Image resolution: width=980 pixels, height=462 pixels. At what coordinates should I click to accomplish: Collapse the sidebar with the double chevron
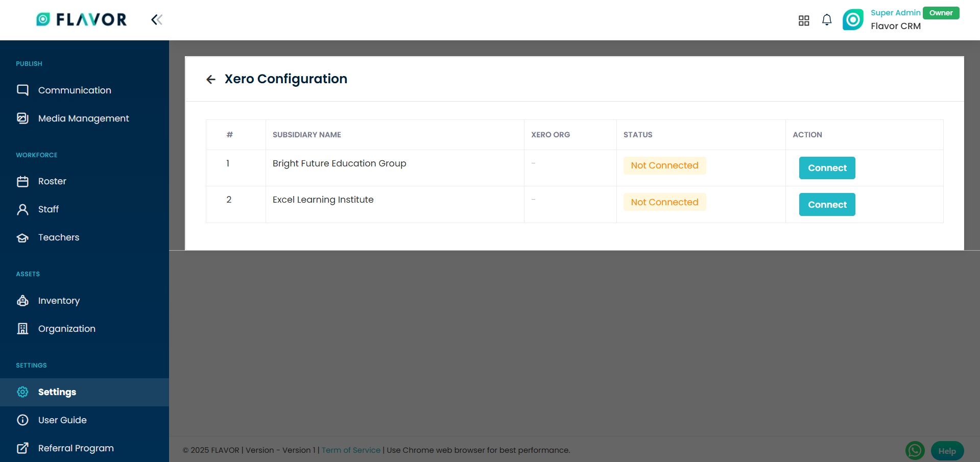[157, 20]
